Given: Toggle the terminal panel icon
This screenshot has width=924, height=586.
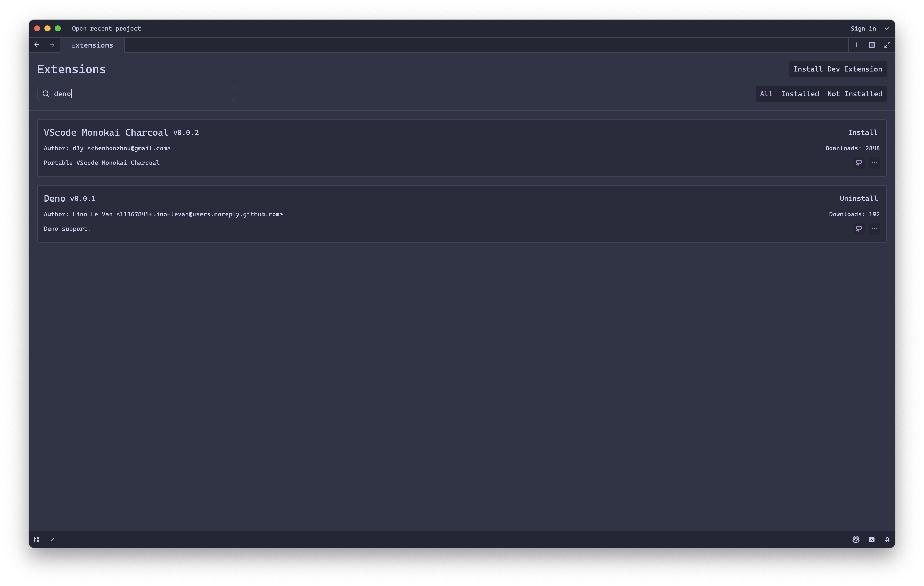Looking at the screenshot, I should [872, 540].
